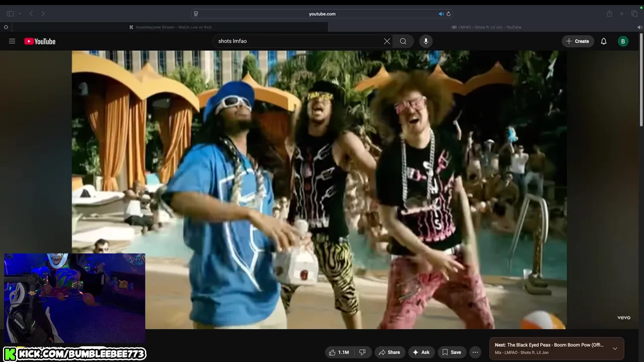This screenshot has width=644, height=362.
Task: Dislike the video with thumbs down
Action: 362,352
